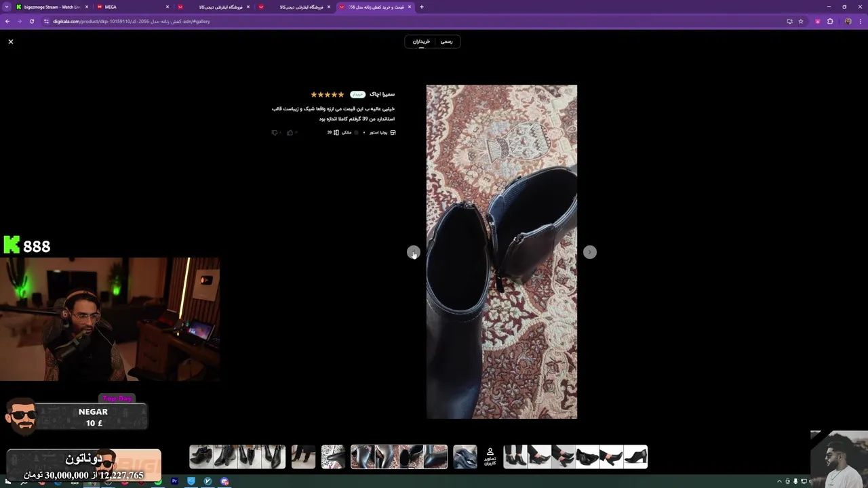The width and height of the screenshot is (868, 488).
Task: Select the first thumbnail in the highlighted group
Action: tap(363, 457)
